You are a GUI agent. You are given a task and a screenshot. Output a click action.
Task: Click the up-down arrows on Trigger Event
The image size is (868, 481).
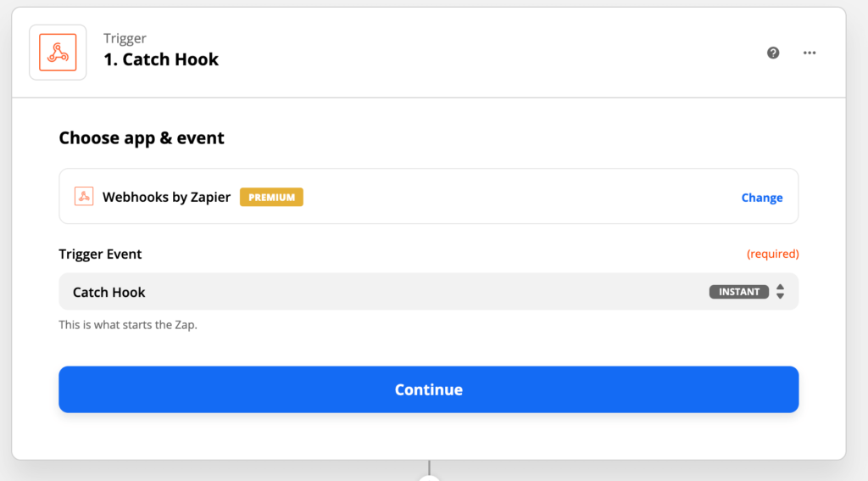click(780, 292)
